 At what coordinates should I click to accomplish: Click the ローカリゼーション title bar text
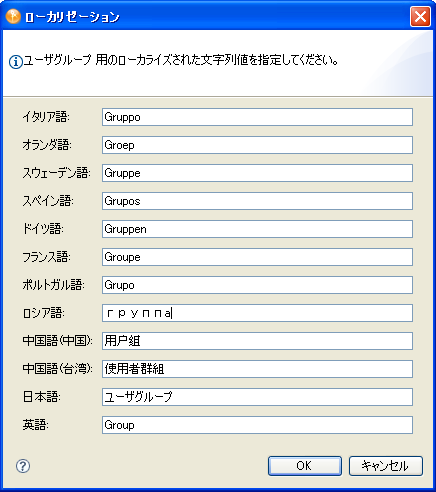point(72,17)
